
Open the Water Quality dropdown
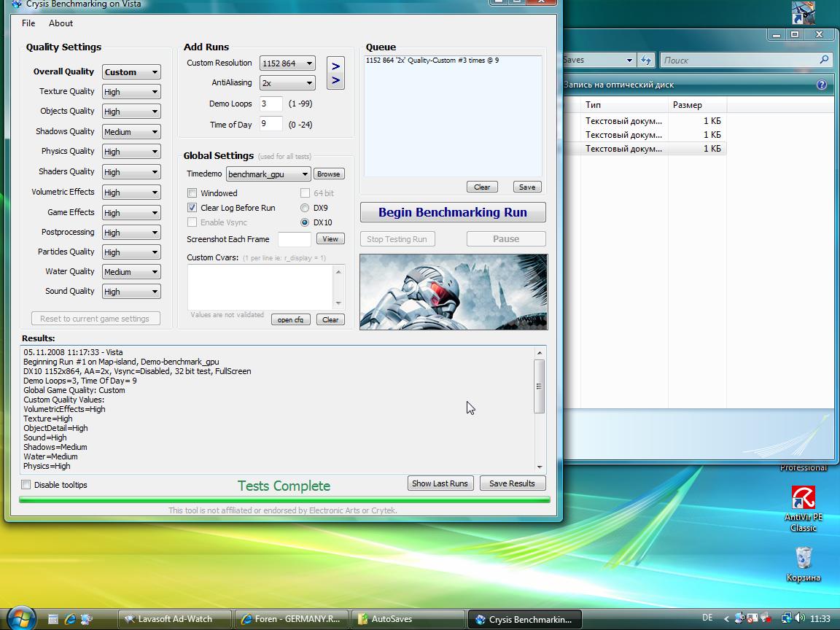pos(131,272)
